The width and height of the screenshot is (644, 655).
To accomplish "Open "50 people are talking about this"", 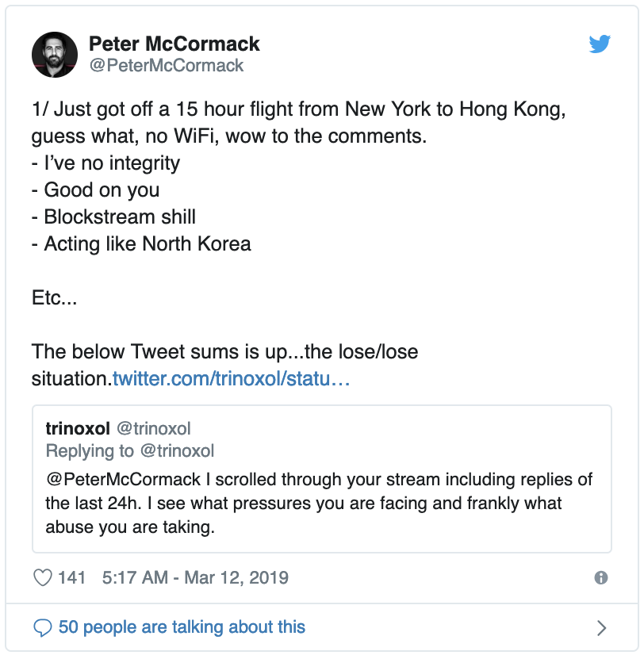I will [182, 628].
